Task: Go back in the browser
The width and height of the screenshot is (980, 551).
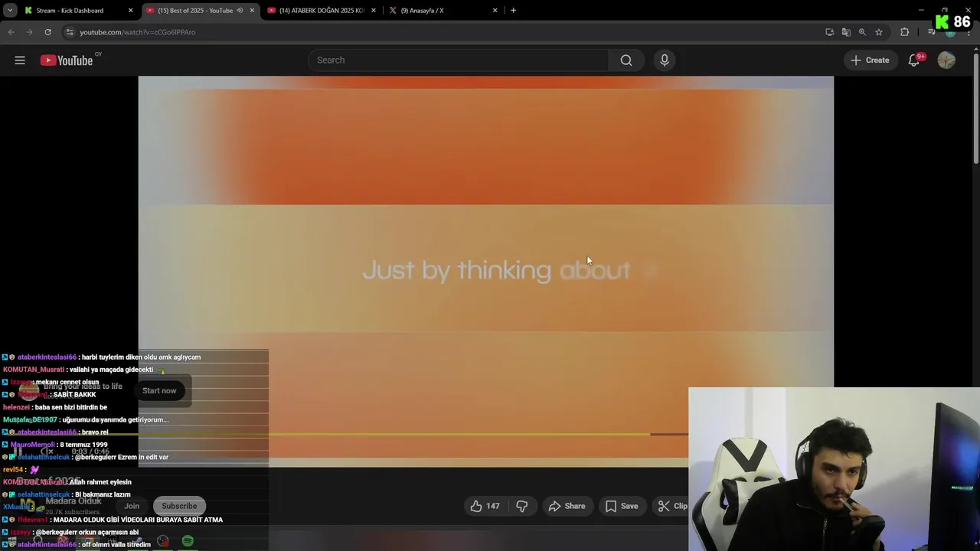Action: [x=11, y=32]
